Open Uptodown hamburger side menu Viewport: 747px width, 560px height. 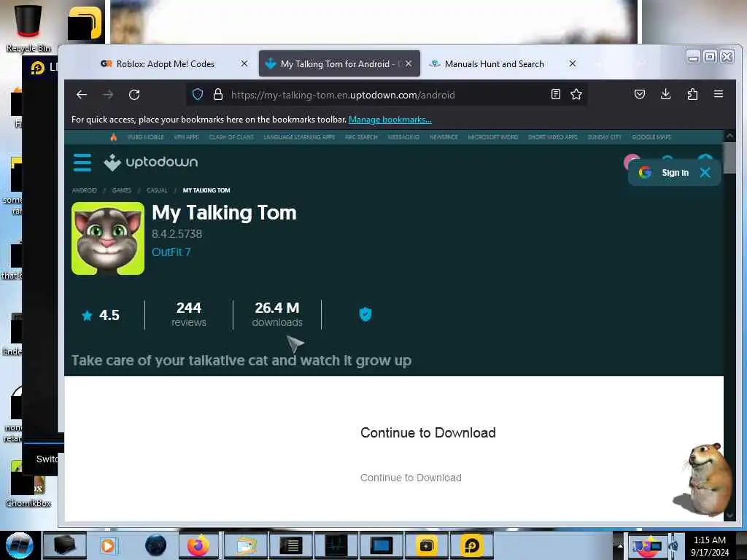(x=82, y=163)
